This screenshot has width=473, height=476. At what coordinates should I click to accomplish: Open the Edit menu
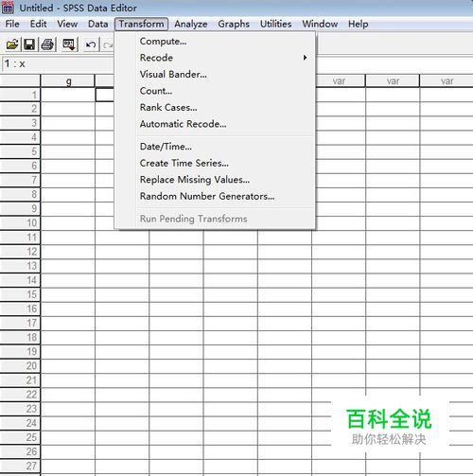pos(38,24)
